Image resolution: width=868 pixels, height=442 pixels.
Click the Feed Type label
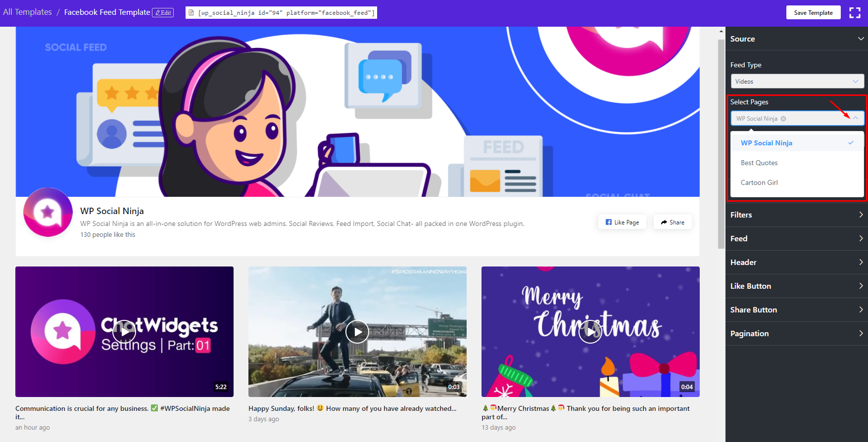coord(746,65)
